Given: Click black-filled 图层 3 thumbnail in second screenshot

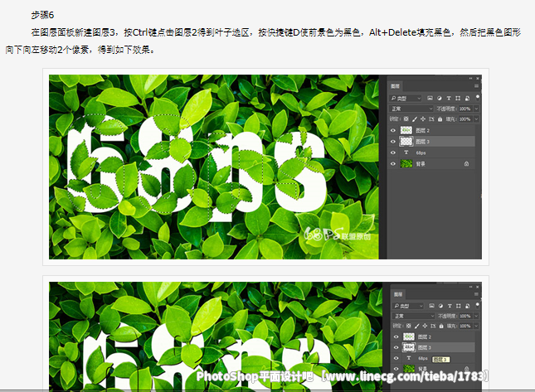Looking at the screenshot, I should coord(409,347).
